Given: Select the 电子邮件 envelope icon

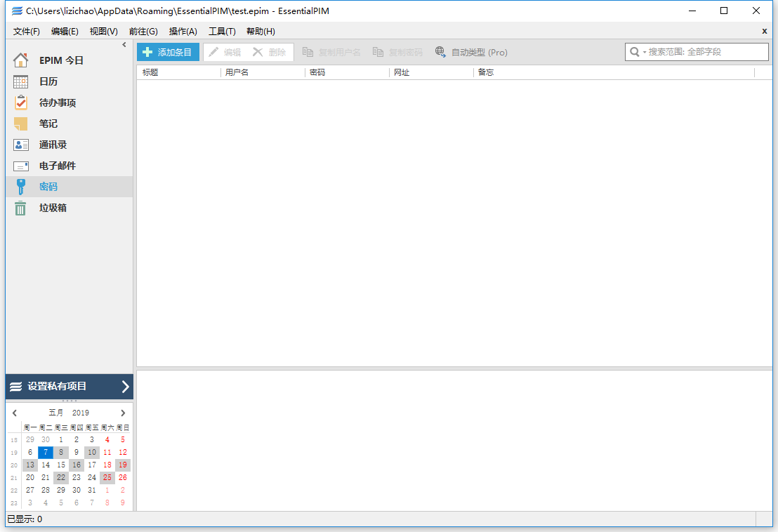Looking at the screenshot, I should (x=20, y=166).
